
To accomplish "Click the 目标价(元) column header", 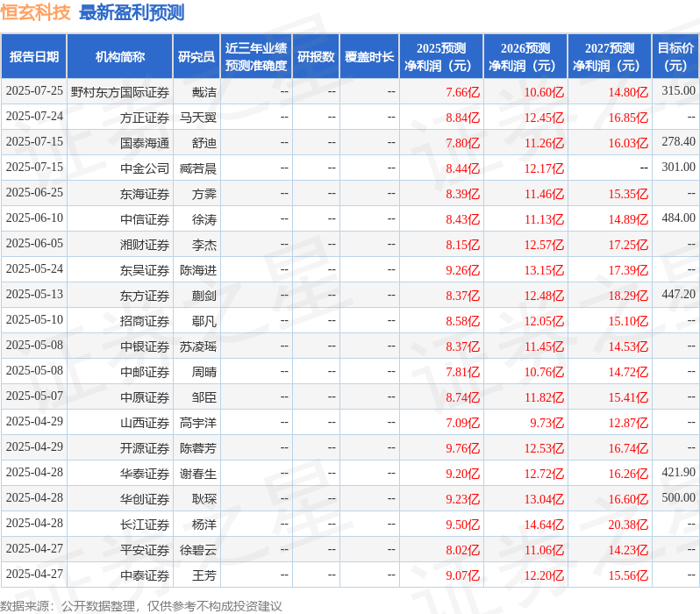I will click(676, 57).
